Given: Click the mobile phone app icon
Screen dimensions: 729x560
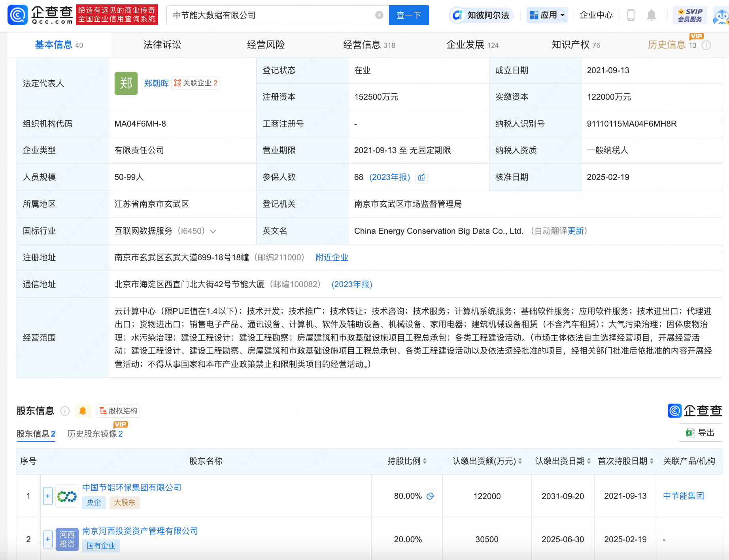Looking at the screenshot, I should click(x=631, y=15).
